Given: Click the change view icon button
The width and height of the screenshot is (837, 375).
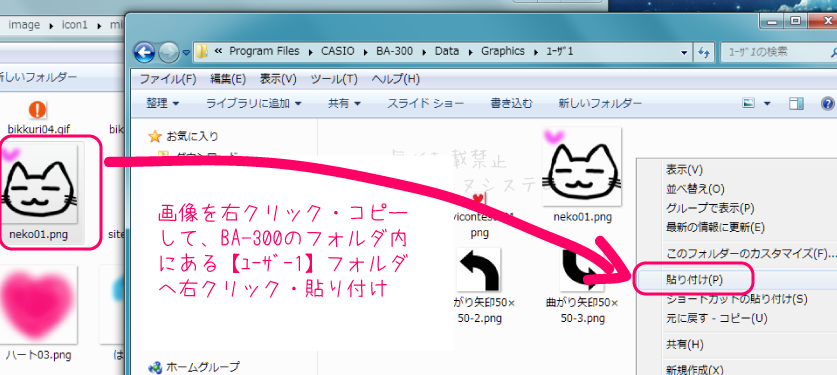Looking at the screenshot, I should (749, 103).
